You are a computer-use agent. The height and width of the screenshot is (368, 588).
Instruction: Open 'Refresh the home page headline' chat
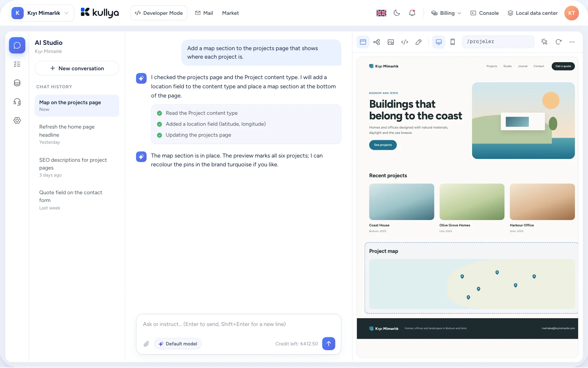pos(77,134)
